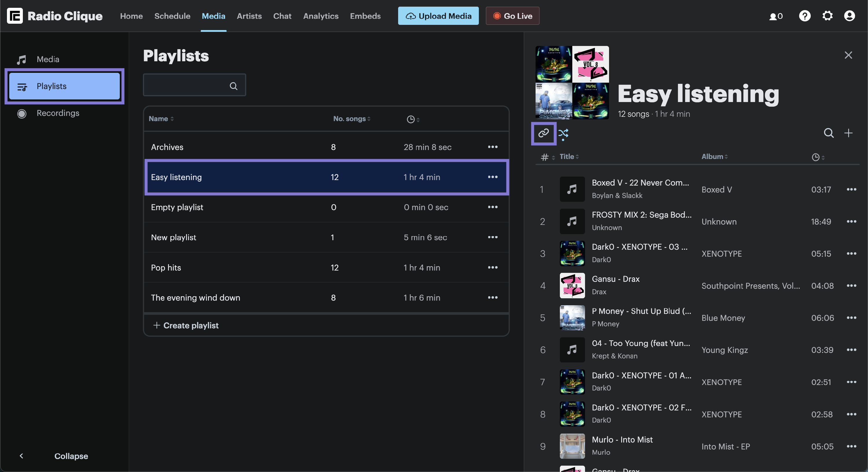
Task: Select Playlists in the sidebar
Action: coord(64,86)
